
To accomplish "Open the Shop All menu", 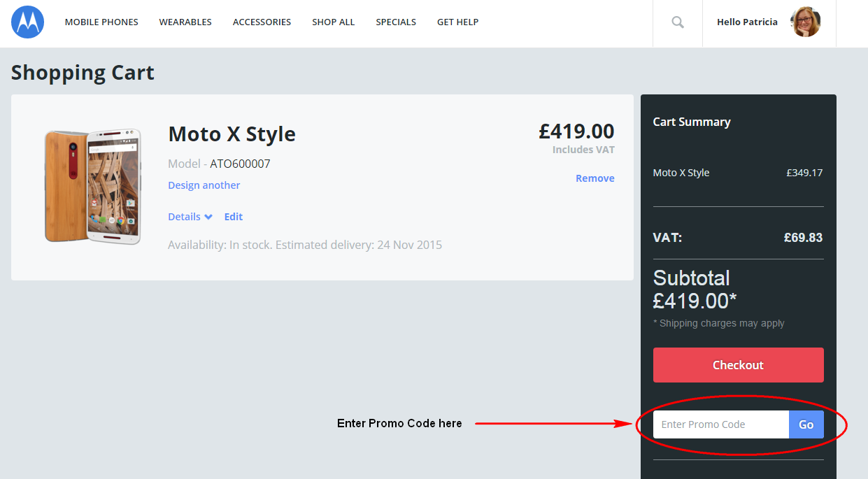I will (x=333, y=22).
